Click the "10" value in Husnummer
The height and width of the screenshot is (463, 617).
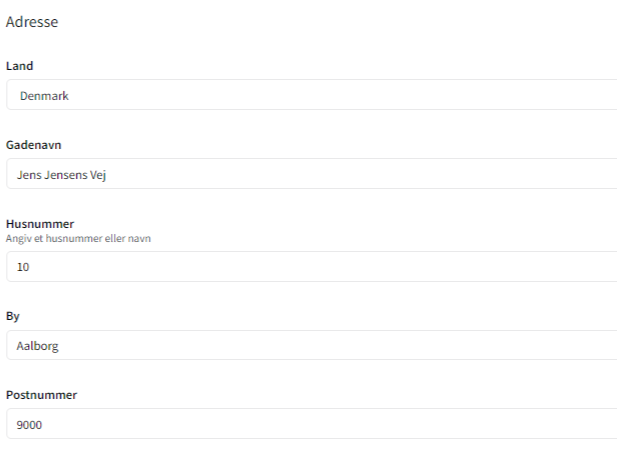24,267
